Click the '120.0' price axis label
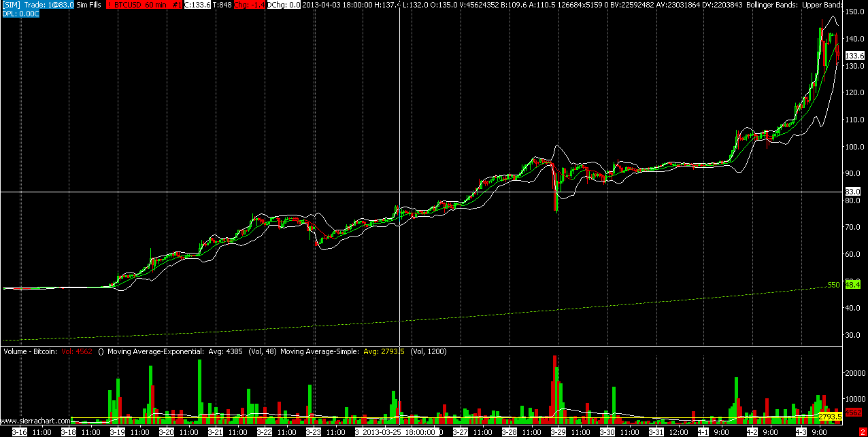This screenshot has height=437, width=868. (x=854, y=92)
